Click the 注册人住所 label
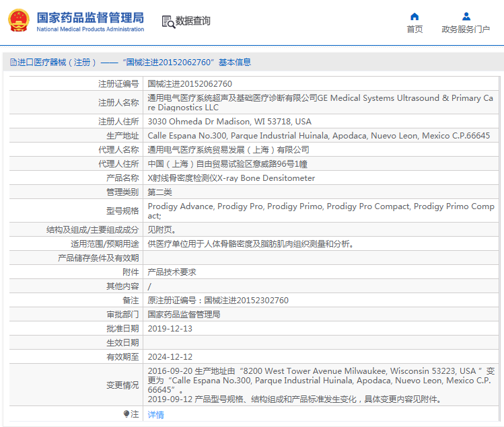 pos(118,122)
